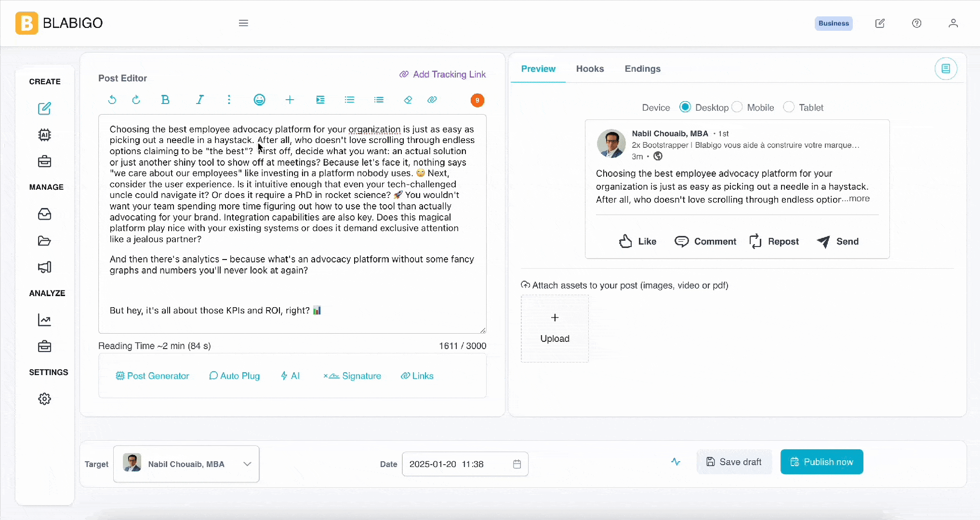Image resolution: width=980 pixels, height=520 pixels.
Task: Switch to the Endings tab
Action: 642,68
